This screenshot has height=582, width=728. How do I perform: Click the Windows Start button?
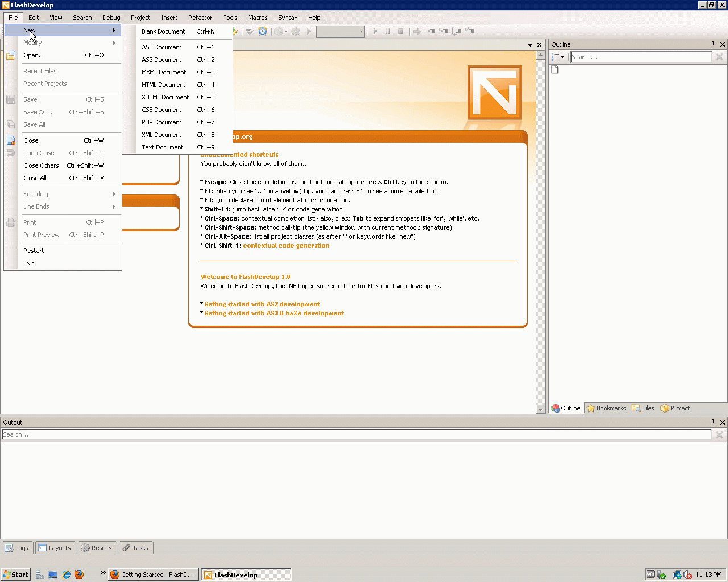tap(15, 575)
